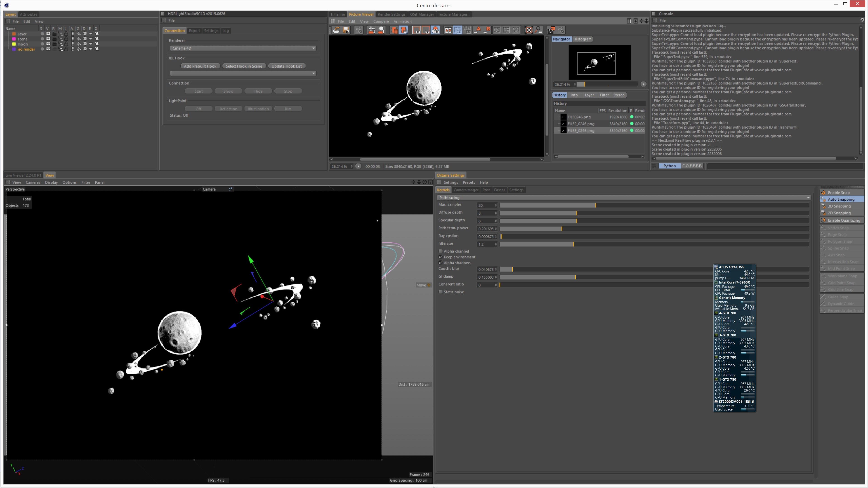Set image B with red B icon
Screen dimensions: 868x488
click(487, 30)
